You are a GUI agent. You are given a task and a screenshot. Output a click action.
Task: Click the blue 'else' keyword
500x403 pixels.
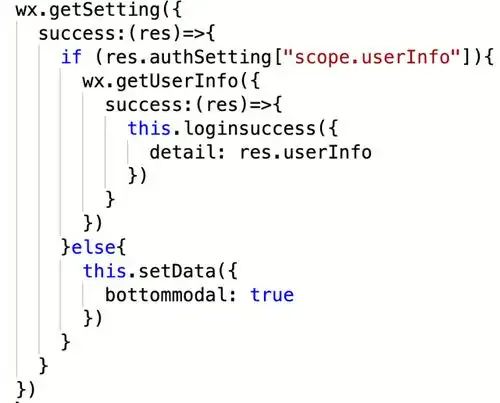click(94, 247)
